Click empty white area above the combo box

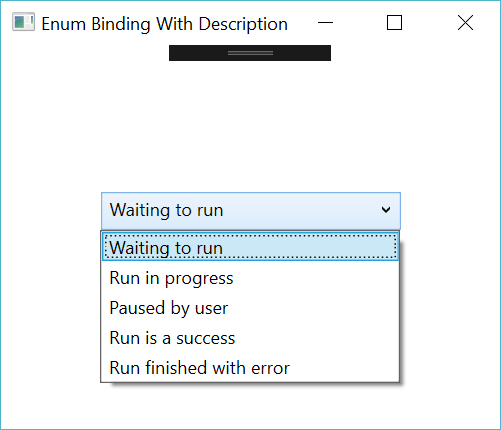[250, 127]
